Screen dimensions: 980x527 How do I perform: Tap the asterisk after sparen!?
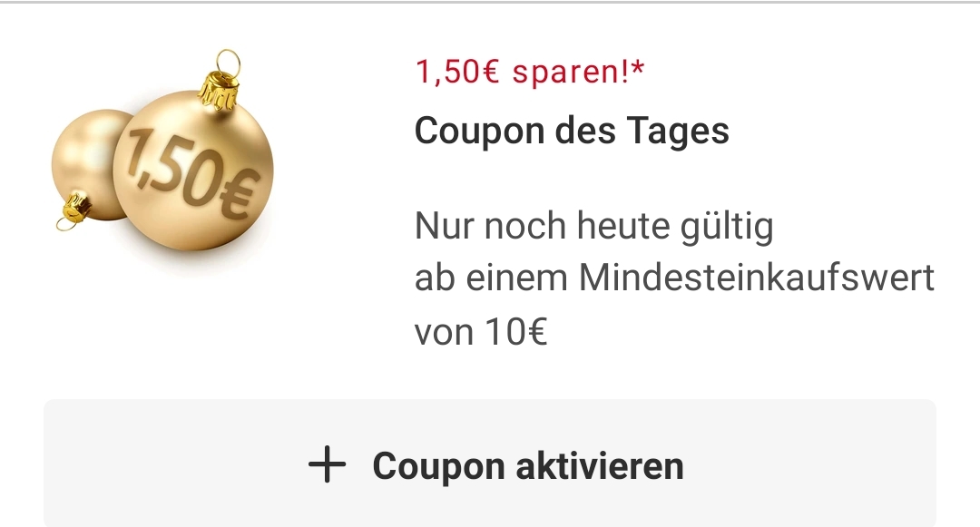click(x=637, y=67)
